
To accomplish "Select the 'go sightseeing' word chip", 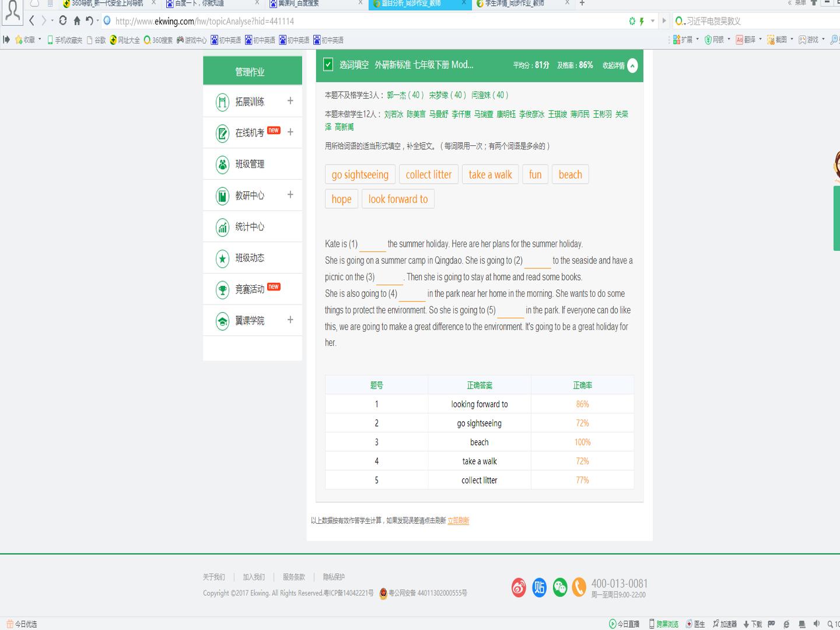I will [x=360, y=174].
